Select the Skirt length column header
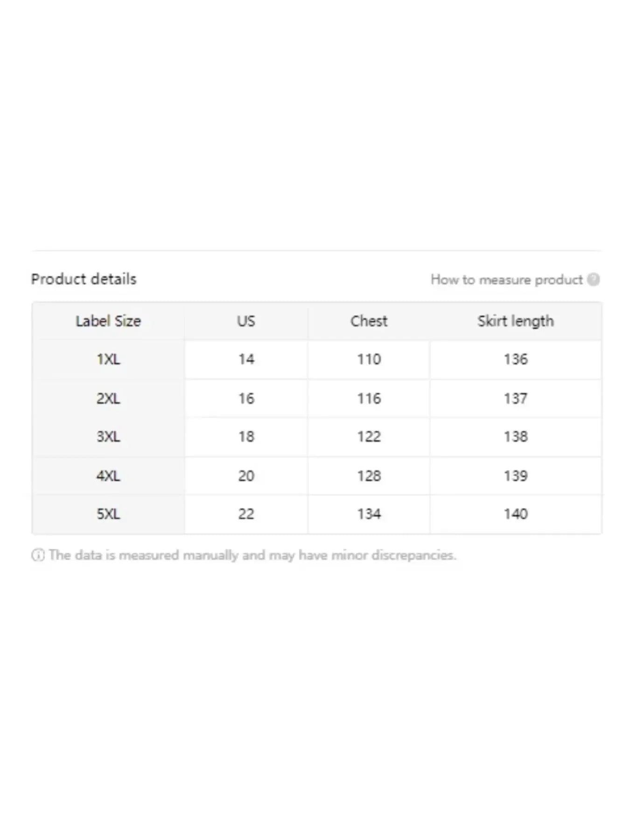Viewport: 630px width, 840px height. [516, 321]
